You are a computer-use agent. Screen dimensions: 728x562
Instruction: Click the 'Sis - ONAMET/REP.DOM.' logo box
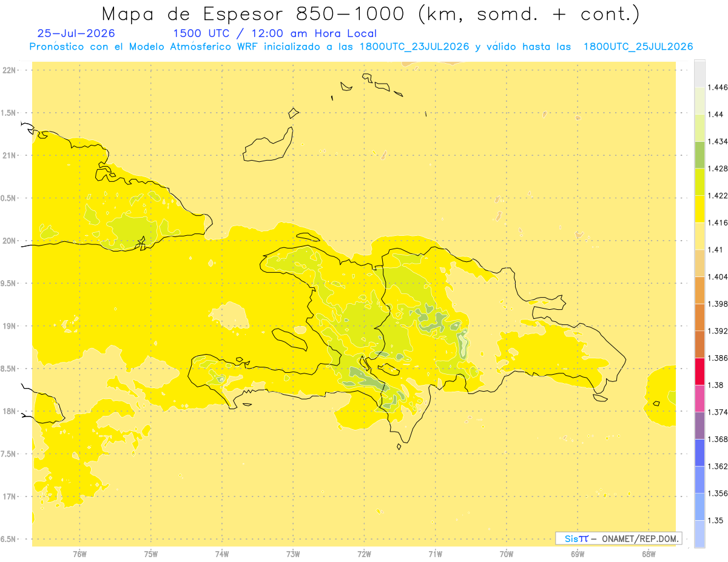click(618, 538)
